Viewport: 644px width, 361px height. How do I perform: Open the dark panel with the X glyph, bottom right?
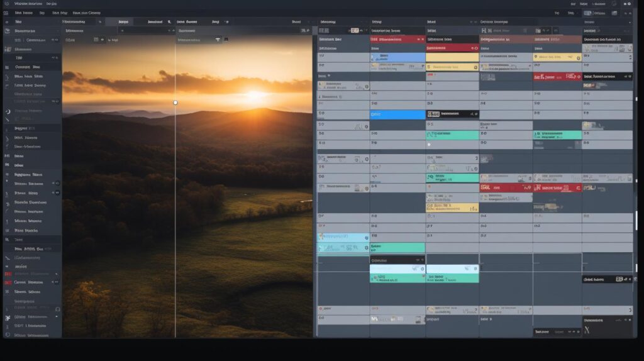607,326
